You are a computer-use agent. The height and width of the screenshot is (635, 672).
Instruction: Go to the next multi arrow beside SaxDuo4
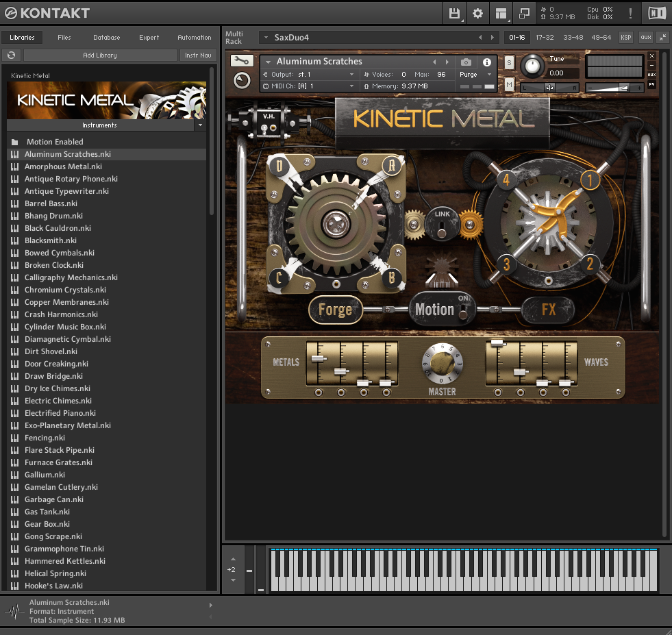[493, 37]
